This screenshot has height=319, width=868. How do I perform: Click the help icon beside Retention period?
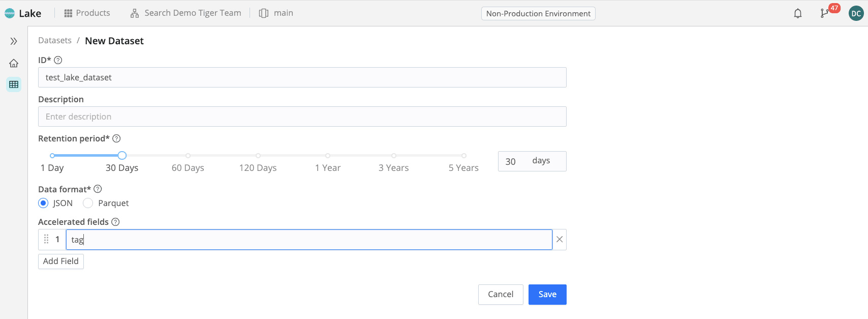click(116, 138)
